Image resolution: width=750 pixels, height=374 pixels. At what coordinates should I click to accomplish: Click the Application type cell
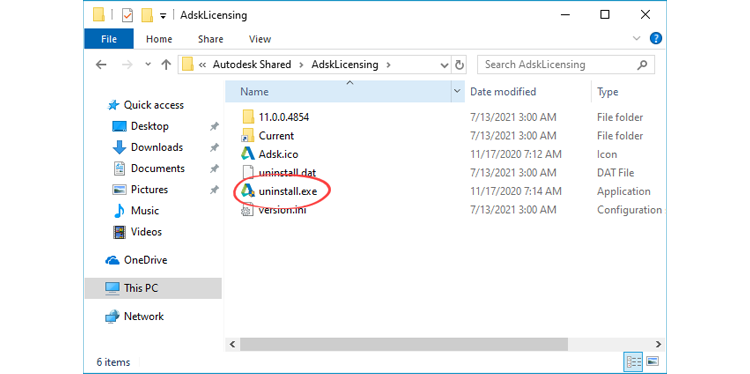(623, 191)
